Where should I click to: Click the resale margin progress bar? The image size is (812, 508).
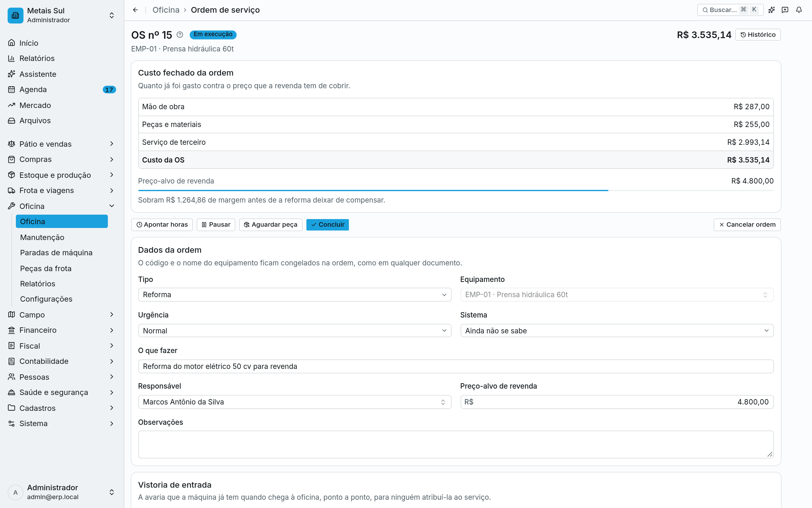tap(456, 190)
